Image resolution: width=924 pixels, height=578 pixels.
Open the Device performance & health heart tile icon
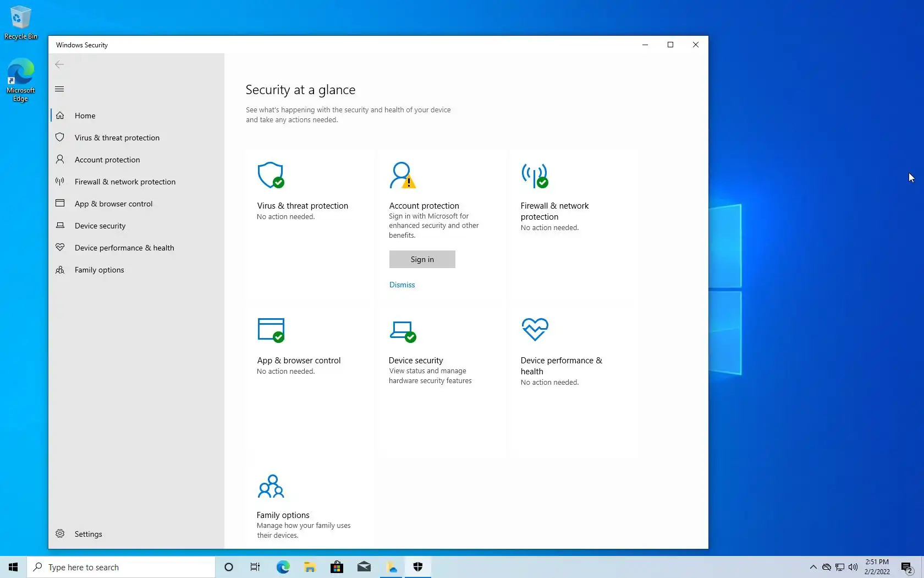535,330
